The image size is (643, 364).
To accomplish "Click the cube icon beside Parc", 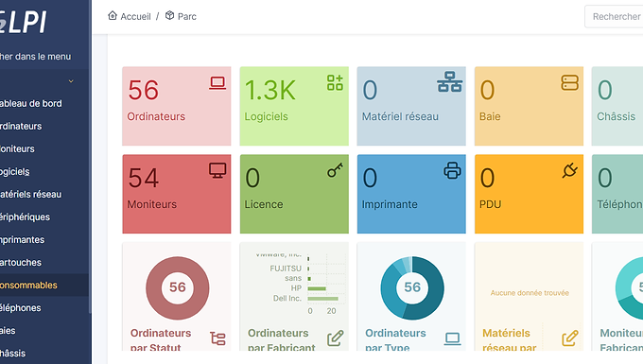I will click(170, 15).
